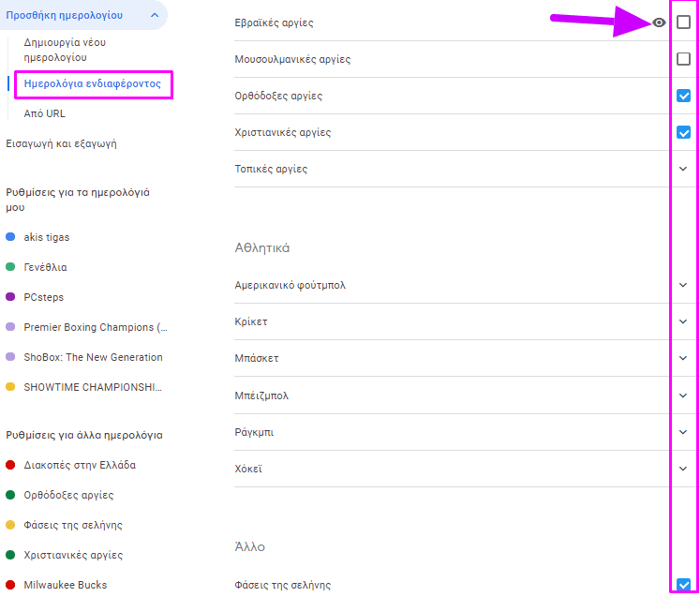
Task: Expand the Μπέιζμπολ sports list
Action: pos(682,396)
